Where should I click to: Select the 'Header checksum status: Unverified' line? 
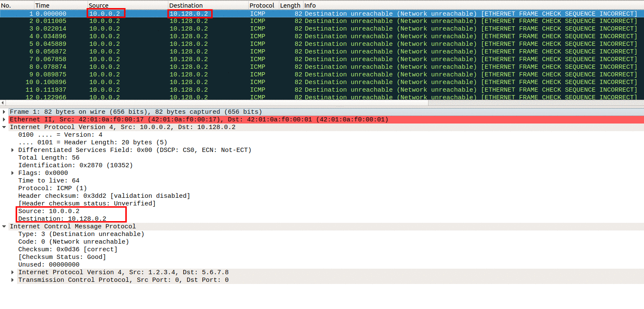[87, 204]
